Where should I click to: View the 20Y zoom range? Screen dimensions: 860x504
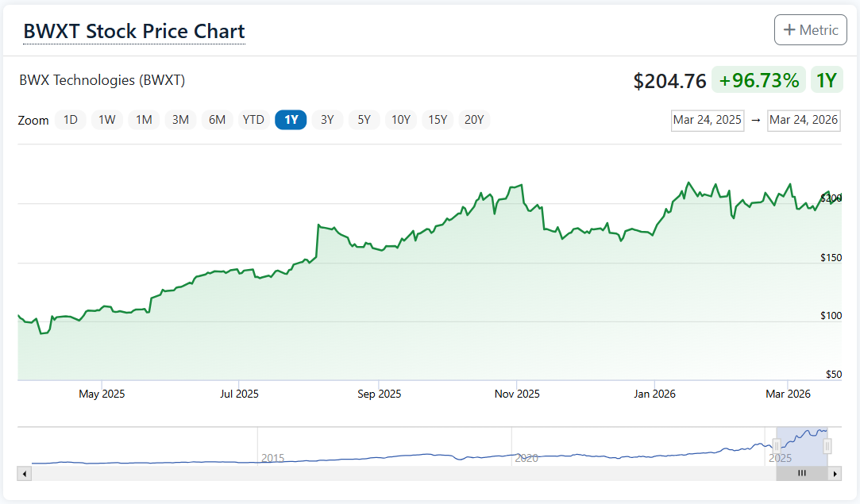[474, 120]
